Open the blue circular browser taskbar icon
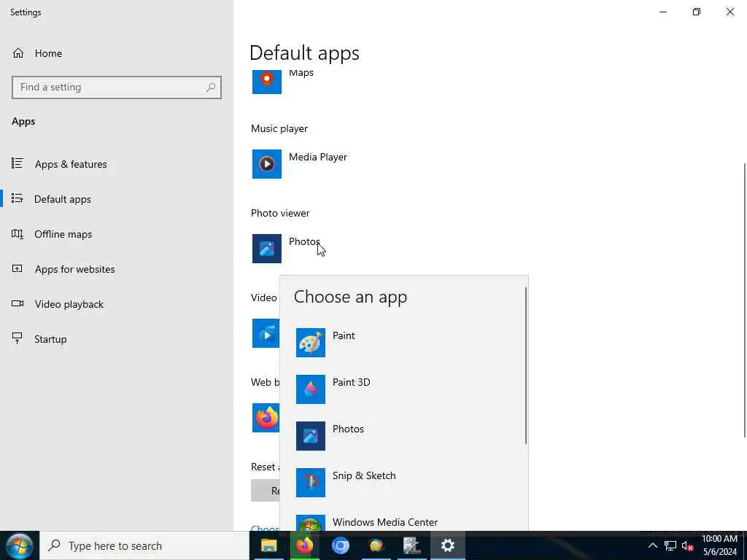 pyautogui.click(x=340, y=545)
